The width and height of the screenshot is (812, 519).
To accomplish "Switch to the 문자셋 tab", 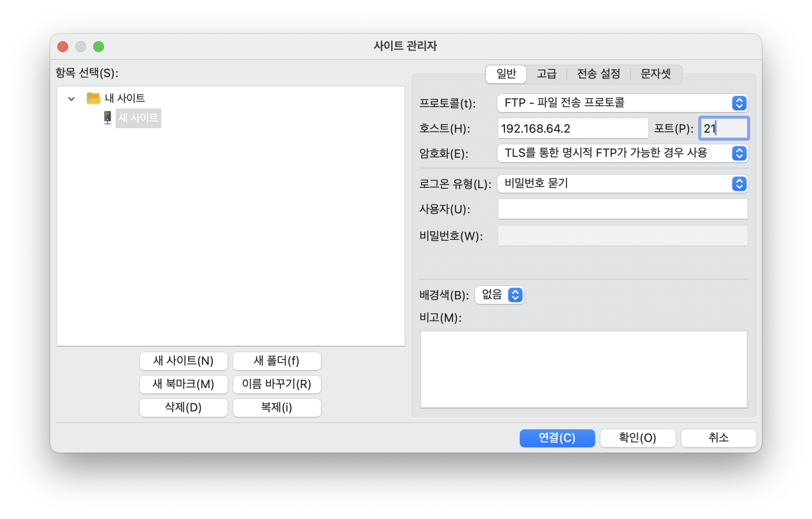I will coord(656,74).
